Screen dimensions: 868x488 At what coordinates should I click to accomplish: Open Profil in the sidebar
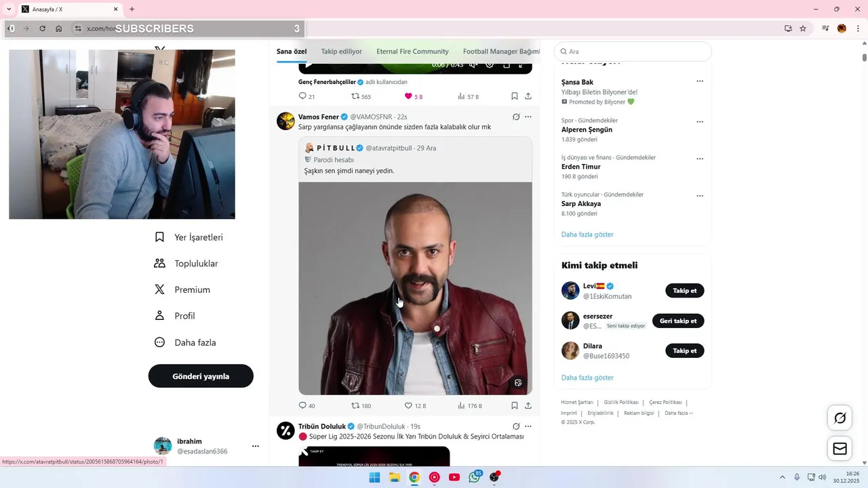point(174,316)
